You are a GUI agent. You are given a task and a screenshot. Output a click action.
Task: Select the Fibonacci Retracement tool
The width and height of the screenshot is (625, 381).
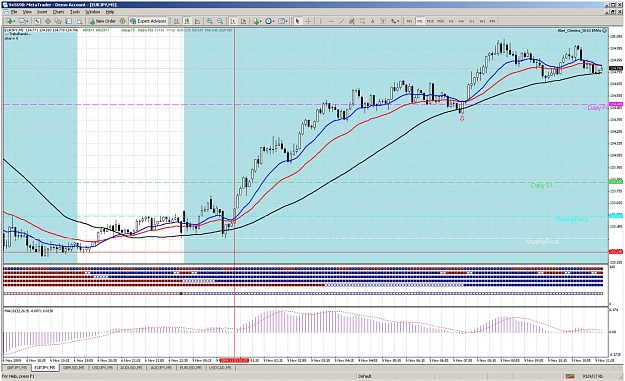[x=362, y=21]
